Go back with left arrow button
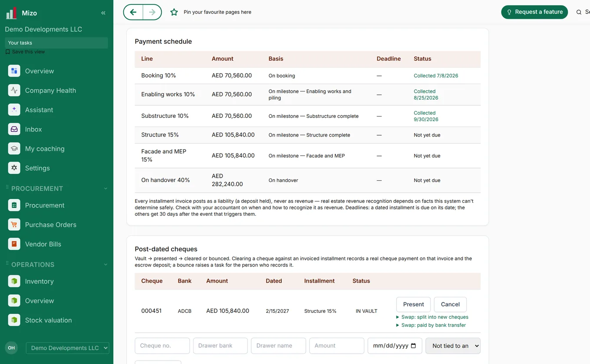This screenshot has width=590, height=364. pyautogui.click(x=133, y=12)
